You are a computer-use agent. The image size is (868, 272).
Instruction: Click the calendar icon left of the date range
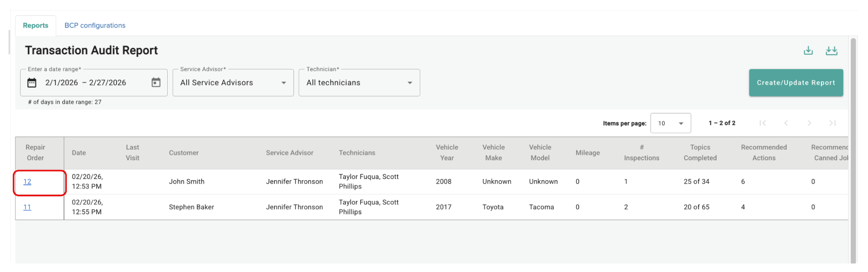[32, 82]
